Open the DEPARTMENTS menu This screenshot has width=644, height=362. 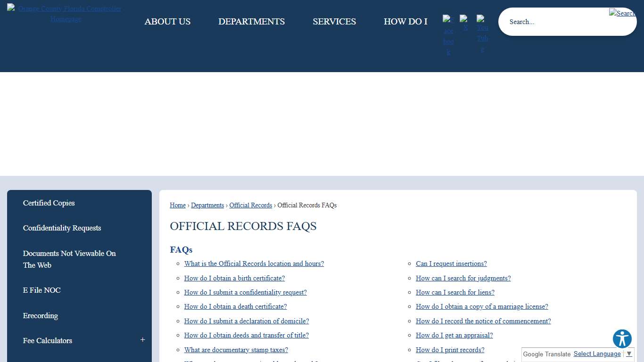point(251,22)
